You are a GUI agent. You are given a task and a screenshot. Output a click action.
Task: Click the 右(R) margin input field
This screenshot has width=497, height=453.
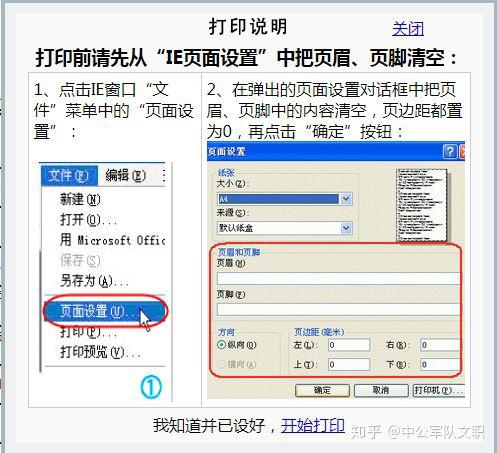coord(440,345)
